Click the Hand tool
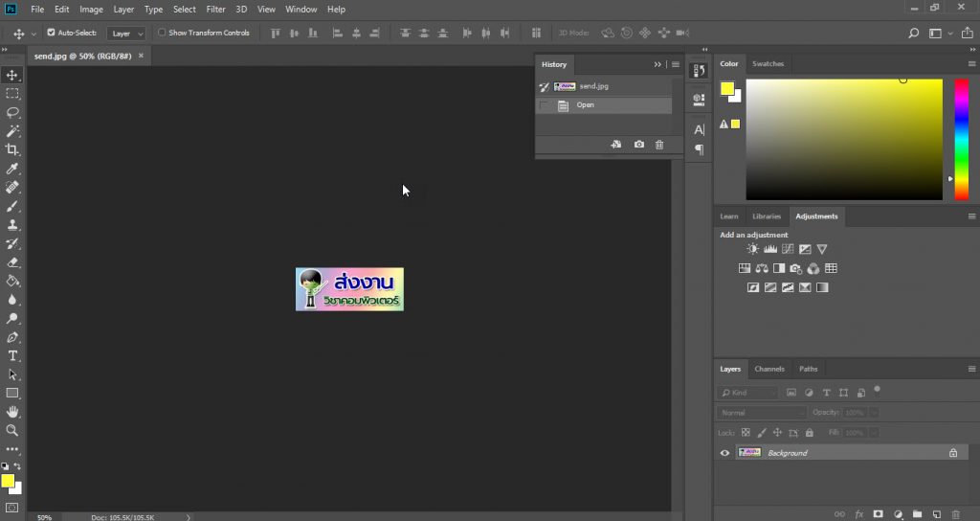 pos(12,412)
